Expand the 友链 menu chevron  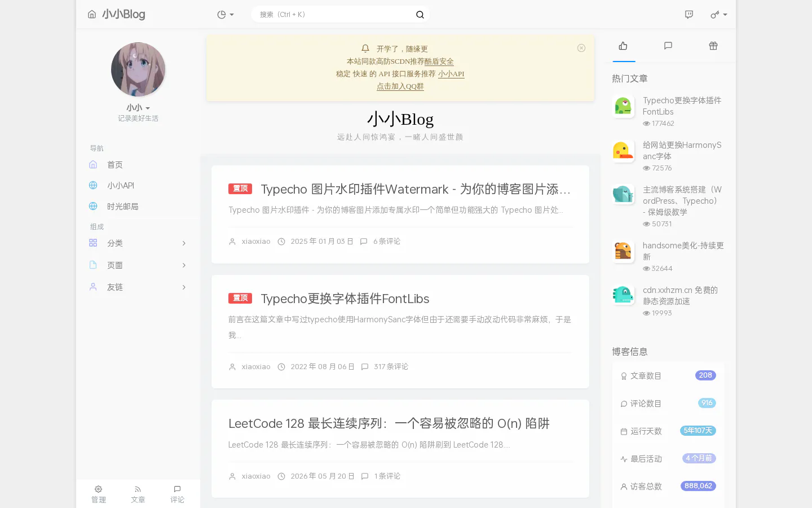(x=184, y=287)
